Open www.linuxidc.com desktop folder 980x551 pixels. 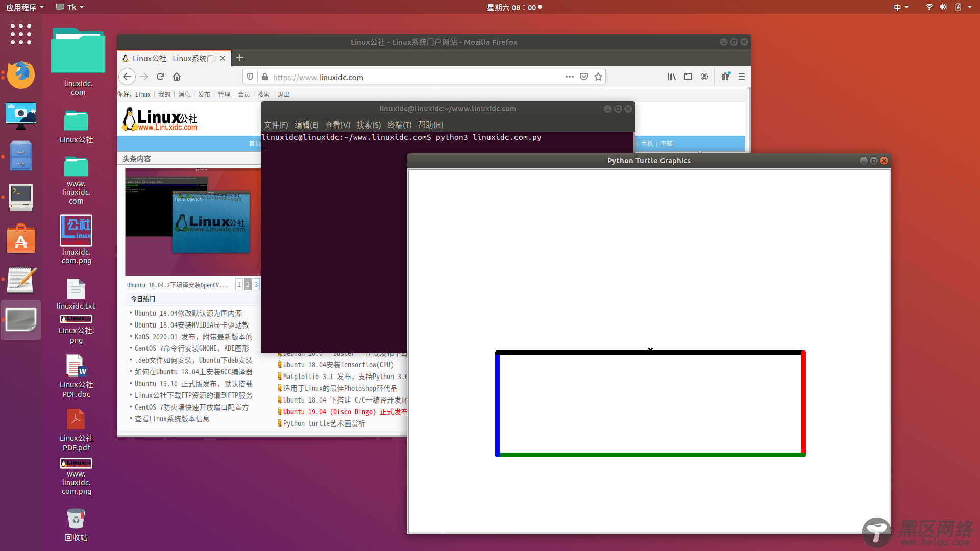pyautogui.click(x=76, y=180)
